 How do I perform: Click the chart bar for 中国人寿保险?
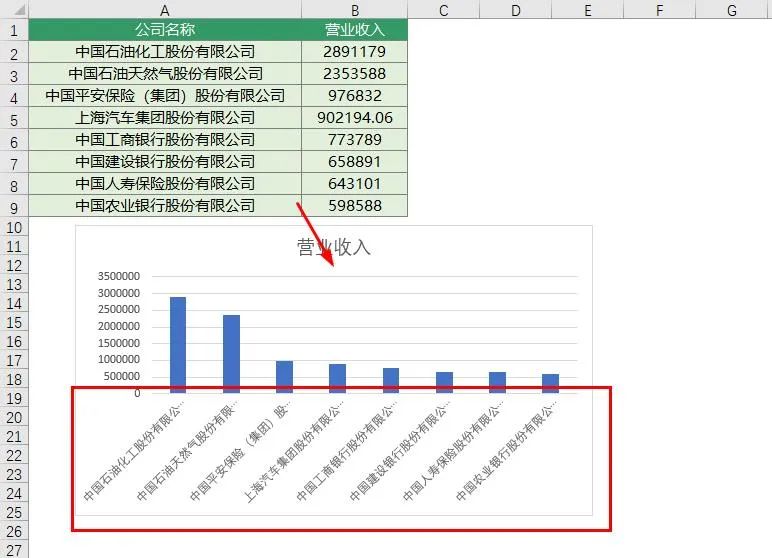(497, 382)
